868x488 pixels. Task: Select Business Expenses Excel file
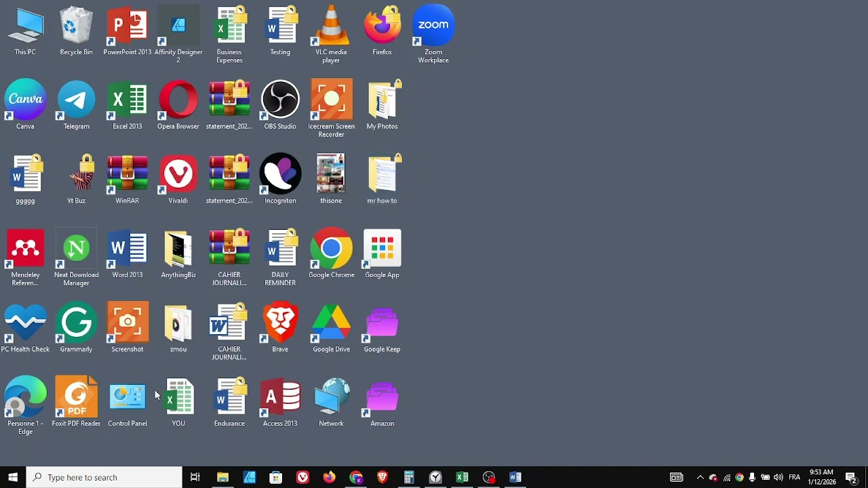pos(229,35)
